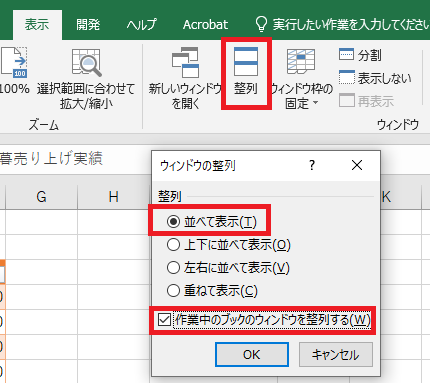Open the 開発 ribbon tab
This screenshot has width=430, height=383.
pos(88,25)
